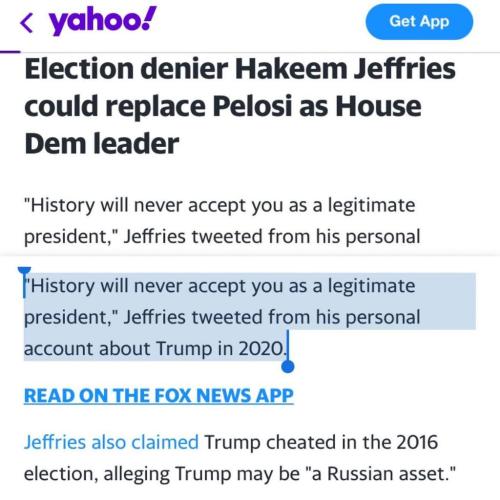The height and width of the screenshot is (500, 500).
Task: Tap 'legitimate' in the top quote paragraph
Action: pyautogui.click(x=372, y=205)
